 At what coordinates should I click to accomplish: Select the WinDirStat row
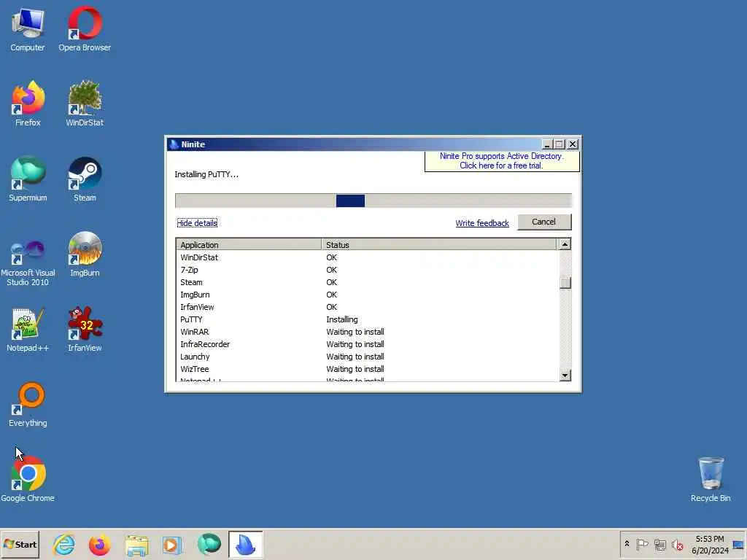[x=366, y=257]
